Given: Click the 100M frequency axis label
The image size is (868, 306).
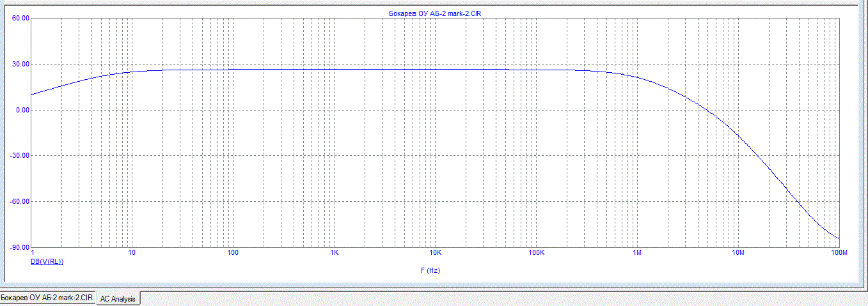Looking at the screenshot, I should click(839, 253).
